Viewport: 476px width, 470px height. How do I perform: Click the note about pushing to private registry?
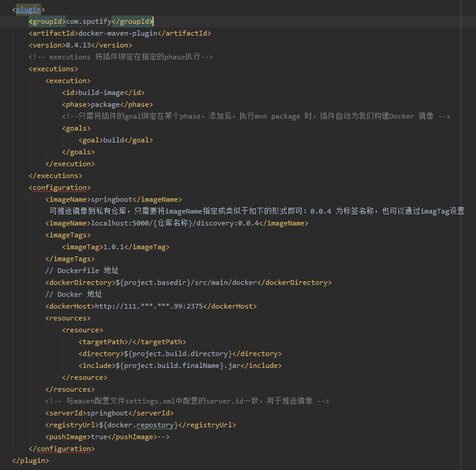[x=257, y=211]
